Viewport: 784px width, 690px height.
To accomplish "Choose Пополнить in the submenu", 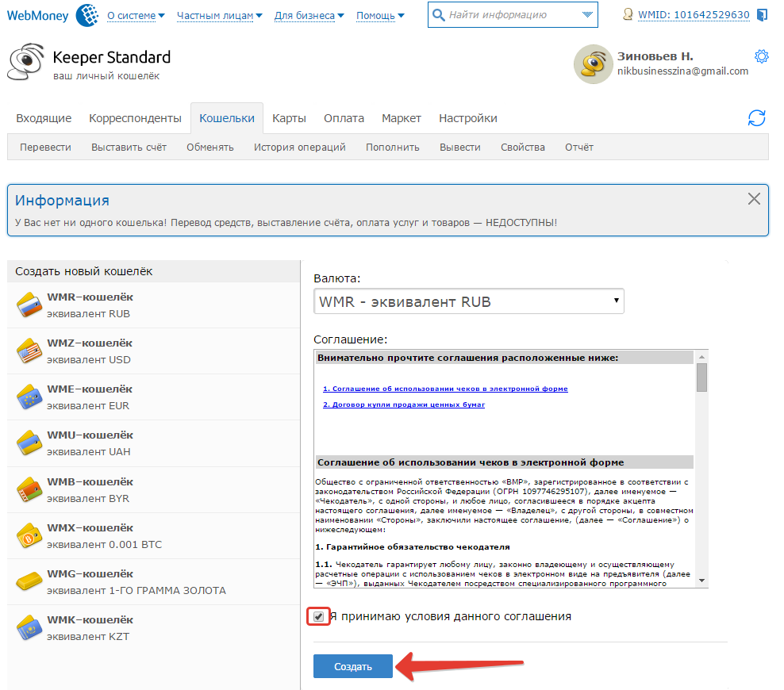I will point(393,148).
